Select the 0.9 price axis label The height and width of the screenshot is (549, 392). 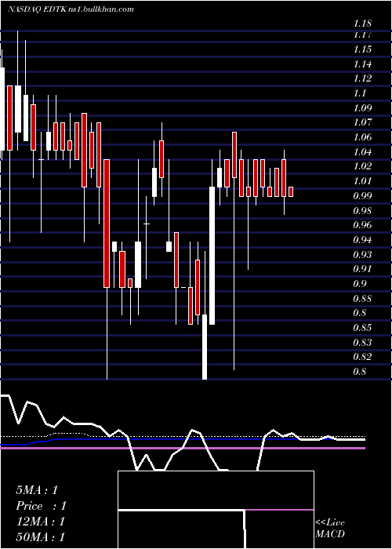tap(360, 284)
